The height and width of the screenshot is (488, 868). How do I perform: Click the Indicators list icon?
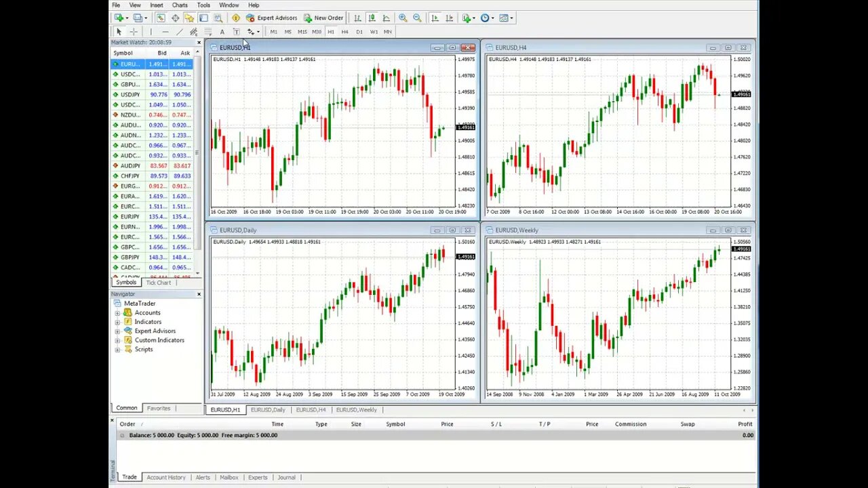point(467,18)
